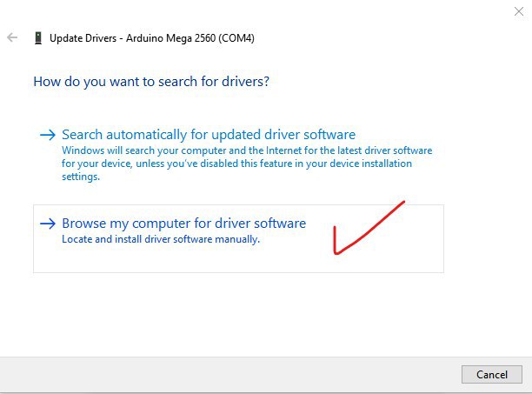The image size is (532, 394).
Task: Choose Browse my computer for driver software
Action: pos(238,238)
